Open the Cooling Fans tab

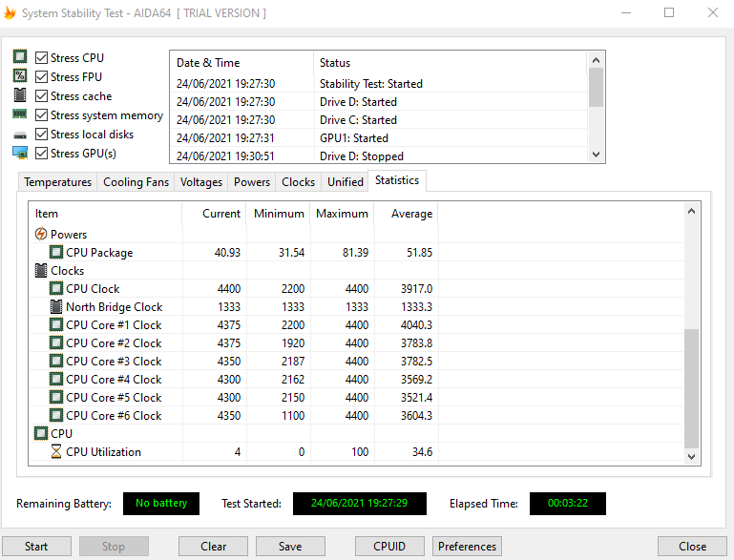(x=136, y=182)
